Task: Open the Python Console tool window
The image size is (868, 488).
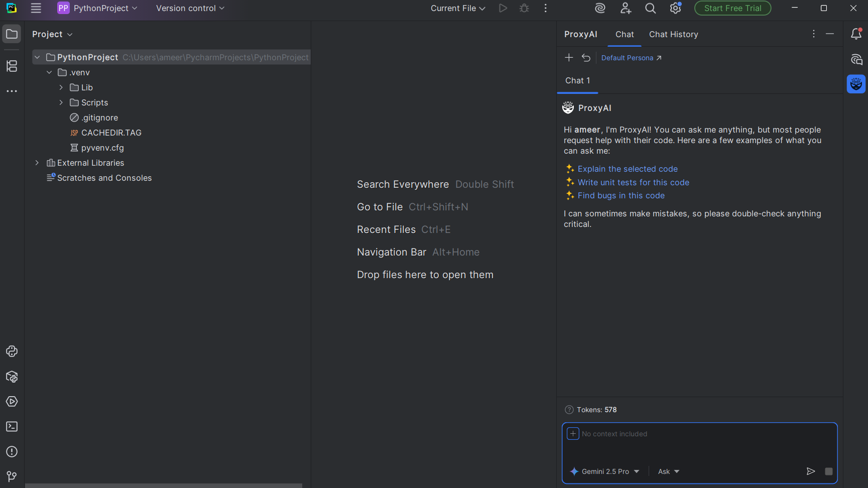Action: (x=12, y=351)
